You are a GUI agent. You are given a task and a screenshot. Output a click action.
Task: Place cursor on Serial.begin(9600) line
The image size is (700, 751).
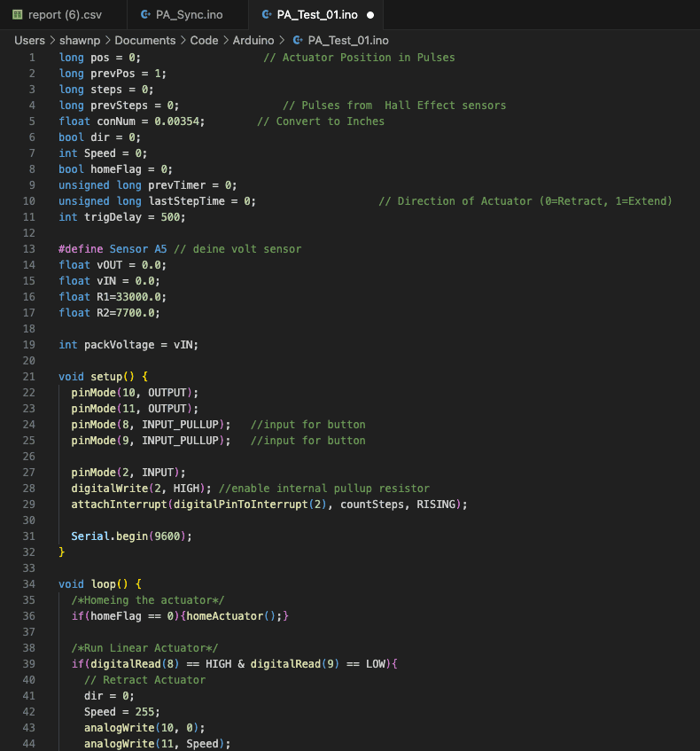(x=131, y=536)
